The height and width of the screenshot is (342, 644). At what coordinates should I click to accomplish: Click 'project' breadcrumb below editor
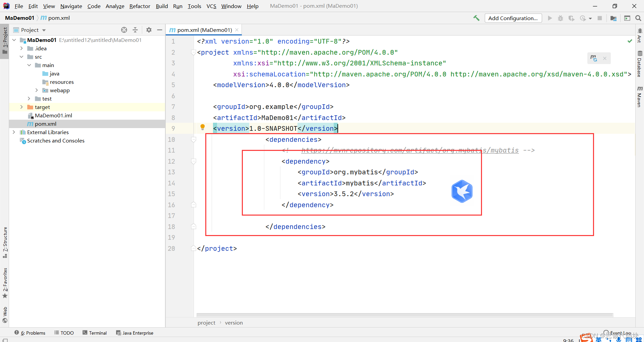pos(206,323)
